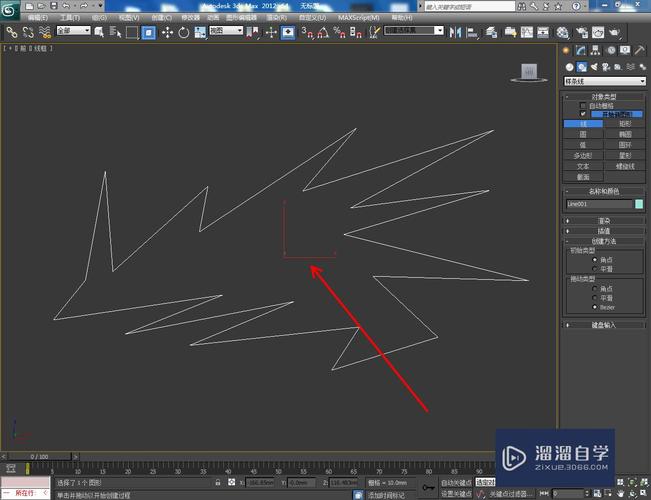
Task: Click the Bind to Space Warp icon
Action: coord(44,32)
